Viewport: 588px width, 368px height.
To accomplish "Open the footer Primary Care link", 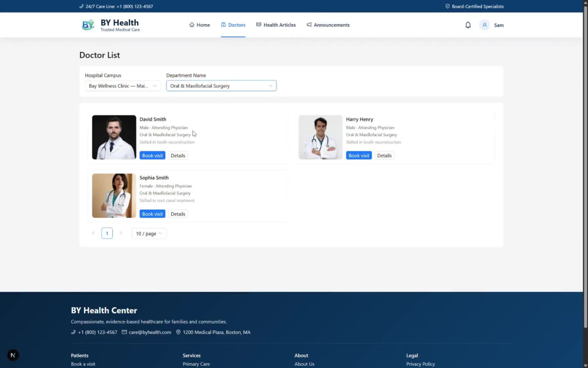I will (196, 364).
